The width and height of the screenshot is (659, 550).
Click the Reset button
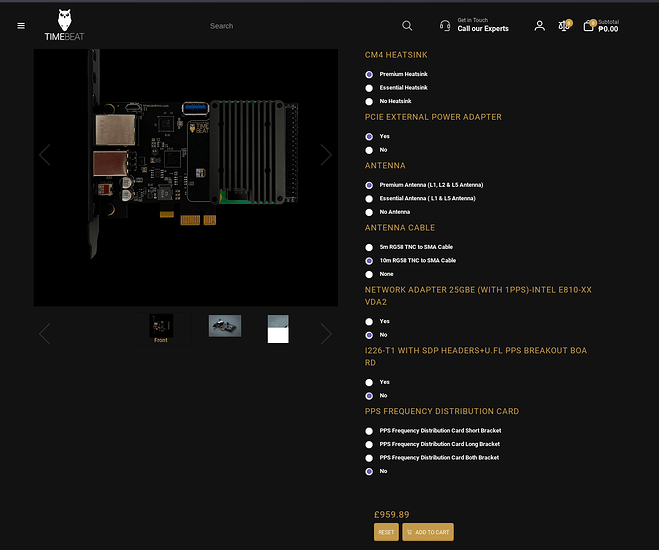[386, 532]
